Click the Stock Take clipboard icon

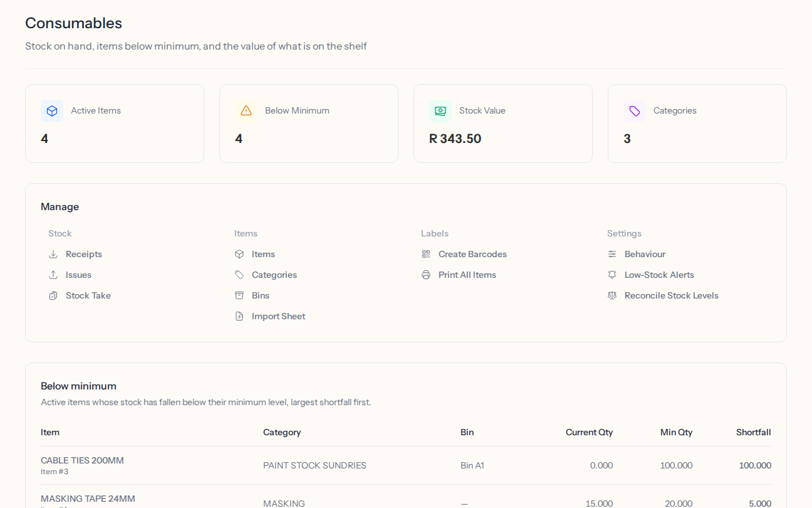53,295
